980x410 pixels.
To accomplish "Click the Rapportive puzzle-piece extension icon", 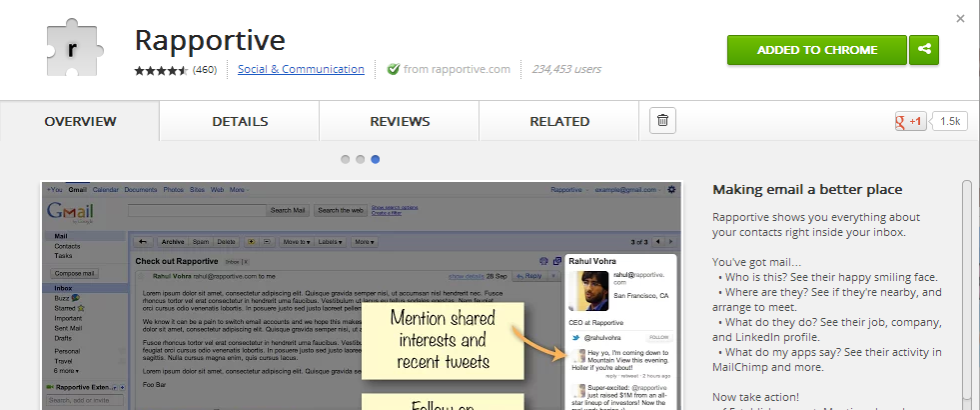I will pos(73,49).
